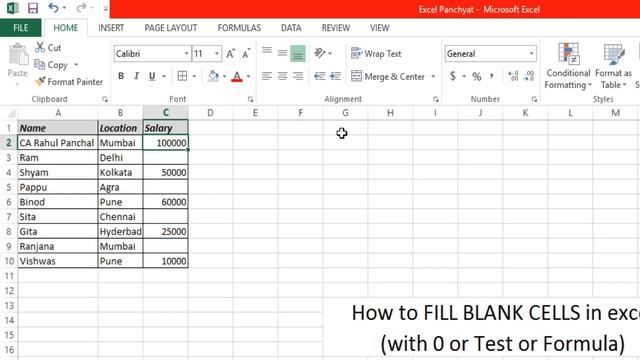Select the Vishwas name cell

(58, 261)
